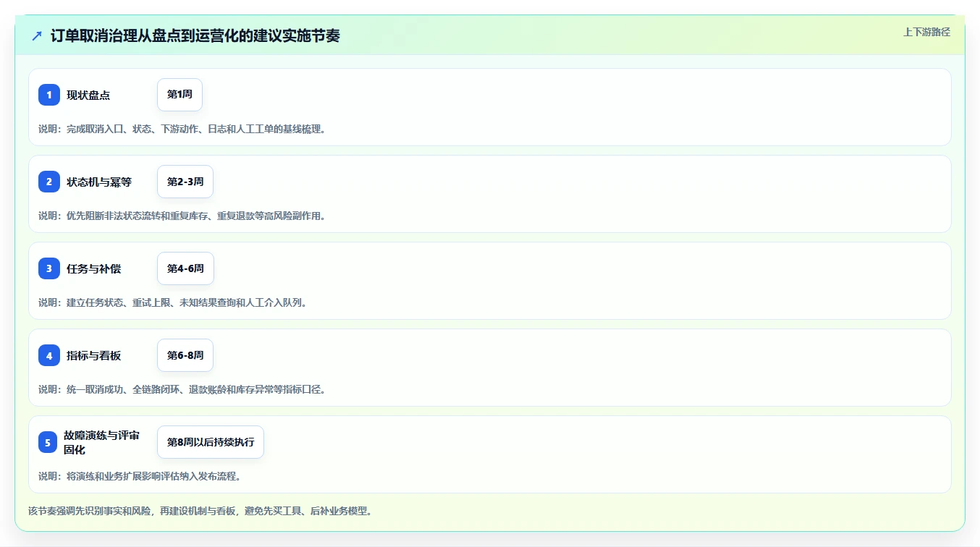The height and width of the screenshot is (547, 980).
Task: Select the 第6-8周 timing pill
Action: (x=185, y=355)
